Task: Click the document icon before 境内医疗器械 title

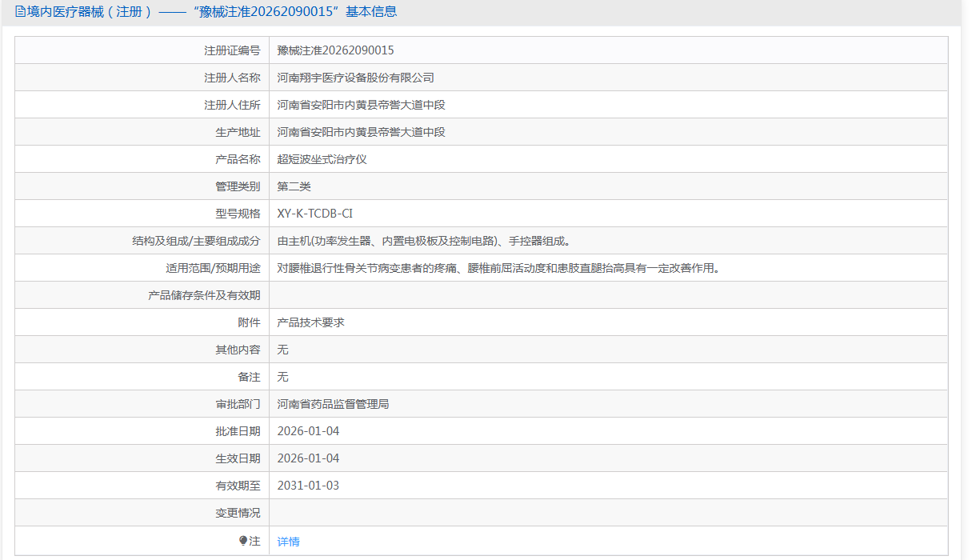Action: [x=20, y=12]
